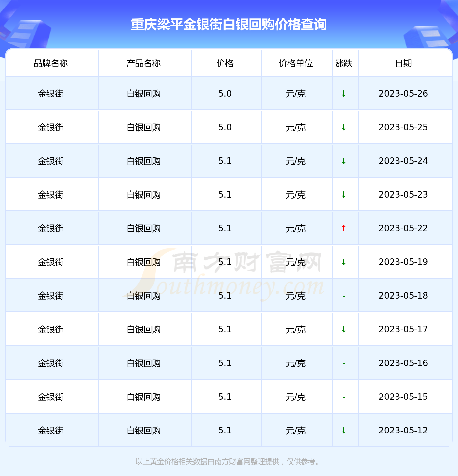This screenshot has width=458, height=476.
Task: Click the 涨跌 column header
Action: [344, 63]
